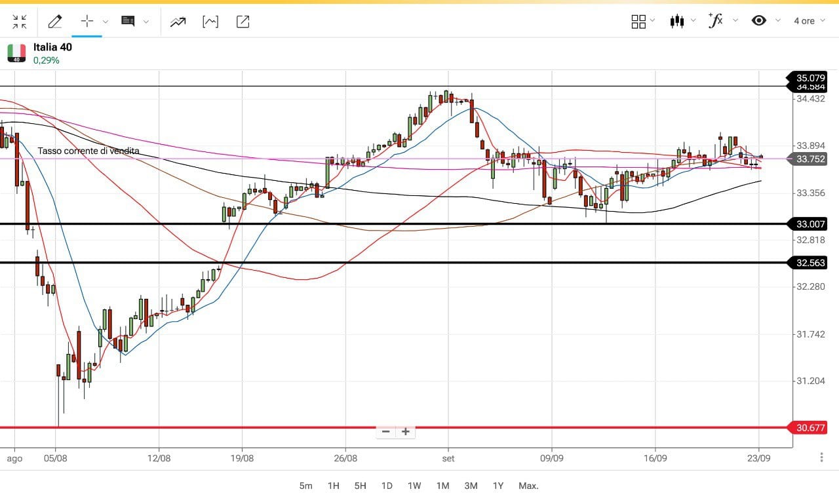The width and height of the screenshot is (839, 504).
Task: Click the collapse fullscreen arrows icon
Action: [x=20, y=22]
